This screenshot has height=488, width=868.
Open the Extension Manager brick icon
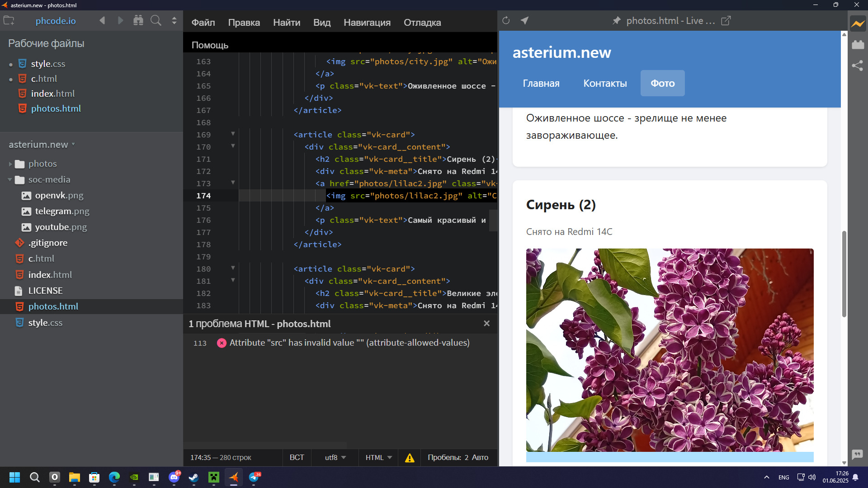[x=858, y=45]
